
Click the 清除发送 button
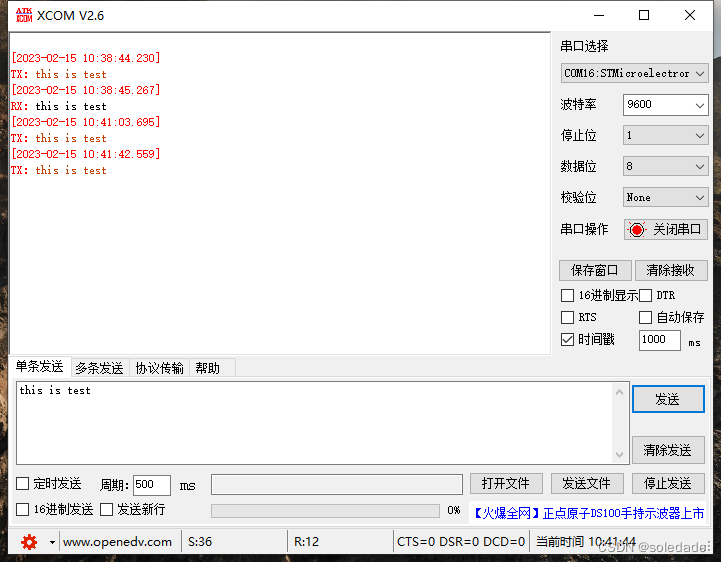coord(668,450)
